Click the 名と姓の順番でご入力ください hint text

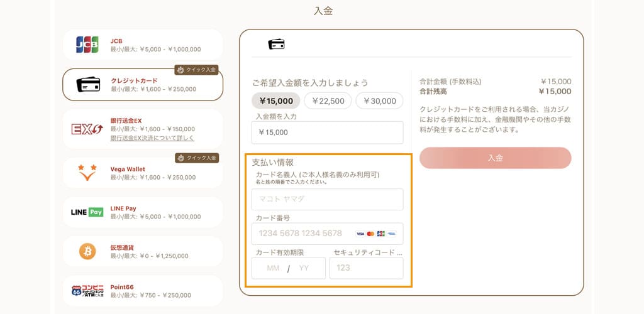point(291,182)
